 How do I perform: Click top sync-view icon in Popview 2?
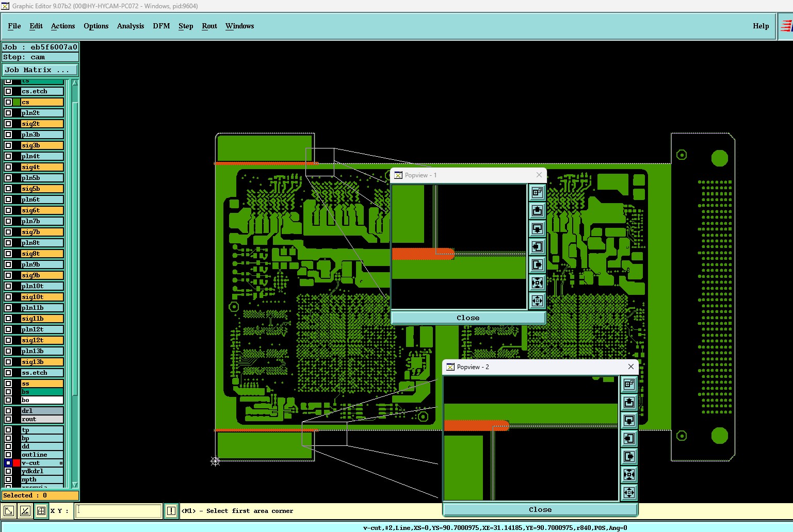tap(629, 384)
